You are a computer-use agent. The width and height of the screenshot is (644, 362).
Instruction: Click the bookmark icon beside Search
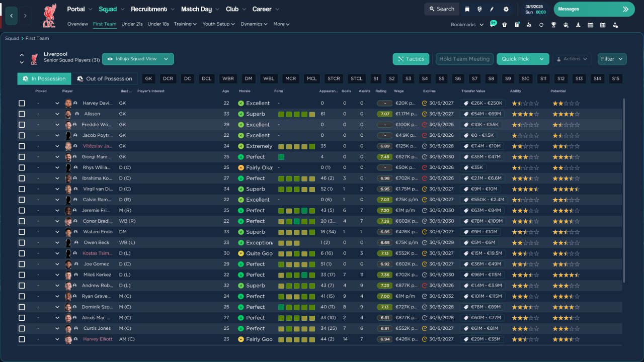pyautogui.click(x=467, y=9)
